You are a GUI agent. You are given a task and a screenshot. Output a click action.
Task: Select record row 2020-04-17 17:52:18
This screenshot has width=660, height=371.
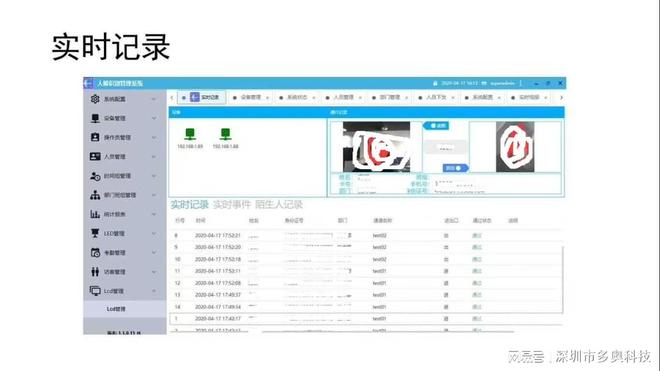click(366, 259)
